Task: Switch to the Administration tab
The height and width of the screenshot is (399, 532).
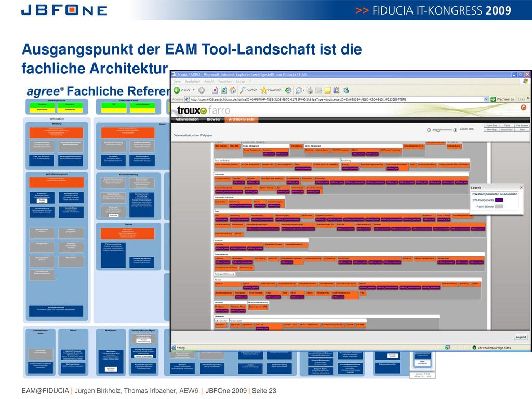Action: (187, 119)
